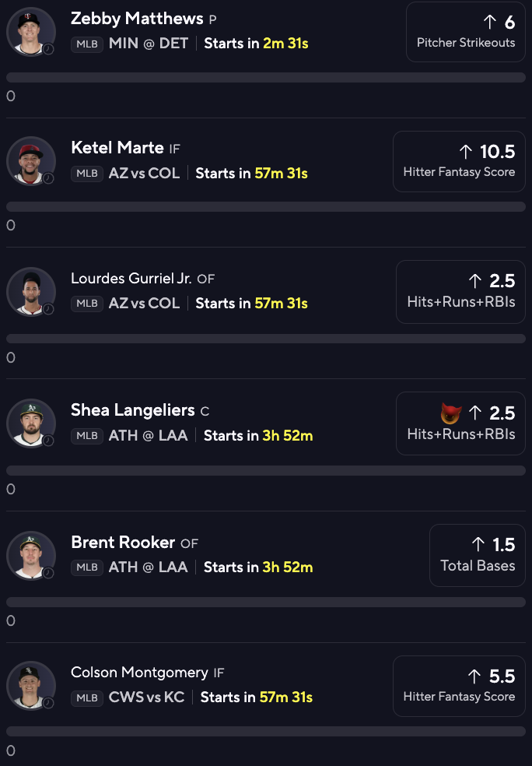This screenshot has height=766, width=532.
Task: Click clock badge on Colson Montgomery avatar
Action: click(48, 703)
